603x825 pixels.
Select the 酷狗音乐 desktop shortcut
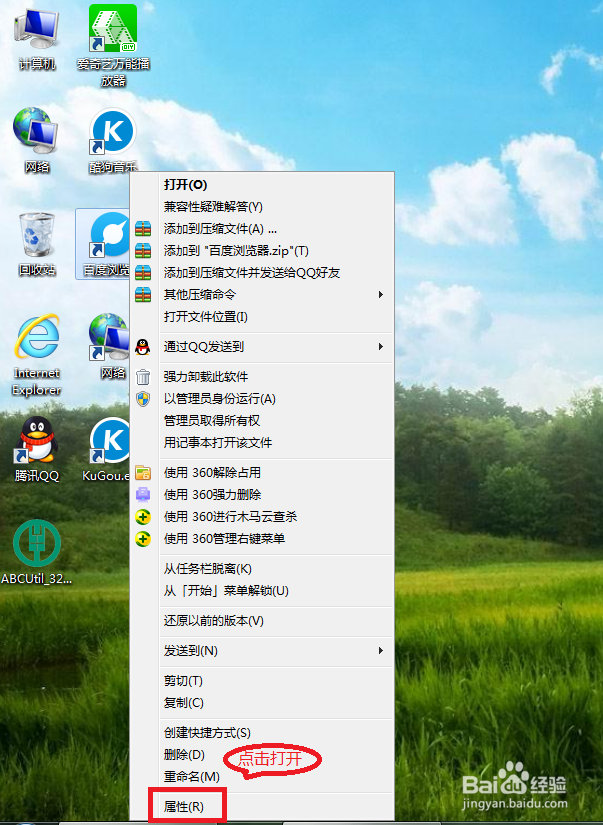click(113, 141)
